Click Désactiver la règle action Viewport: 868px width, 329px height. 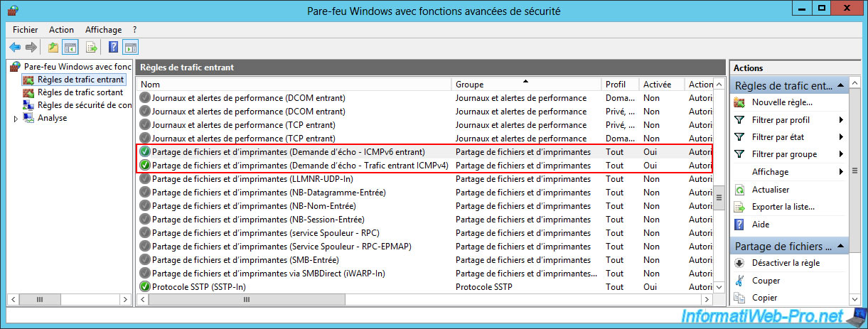(x=786, y=263)
